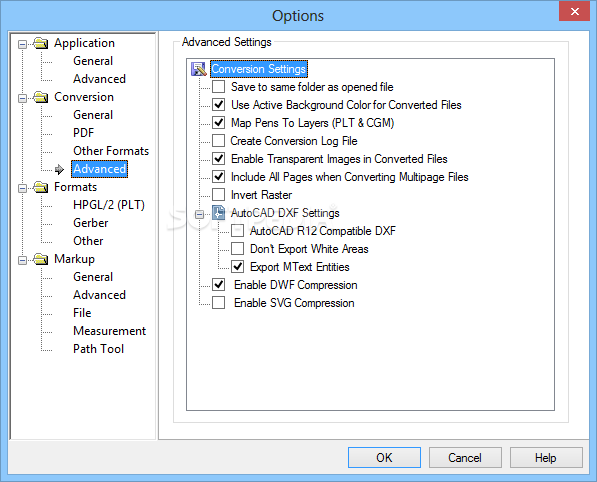Image resolution: width=597 pixels, height=482 pixels.
Task: Discard changes with the Cancel button
Action: pos(465,457)
